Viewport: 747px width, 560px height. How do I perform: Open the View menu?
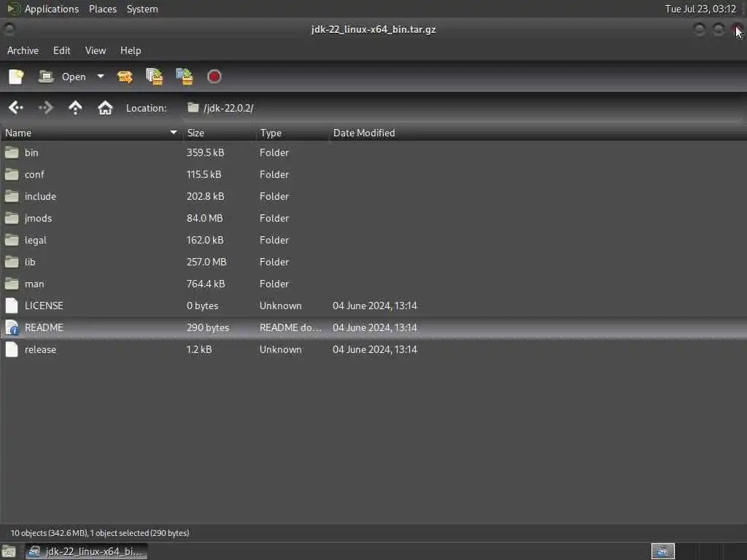(96, 50)
